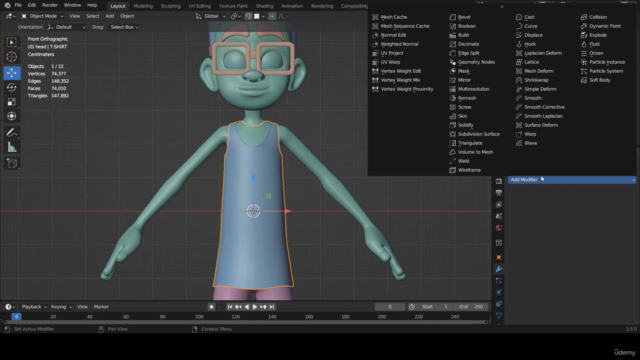Image resolution: width=640 pixels, height=360 pixels.
Task: Open the Playback dropdown in timeline
Action: click(33, 307)
